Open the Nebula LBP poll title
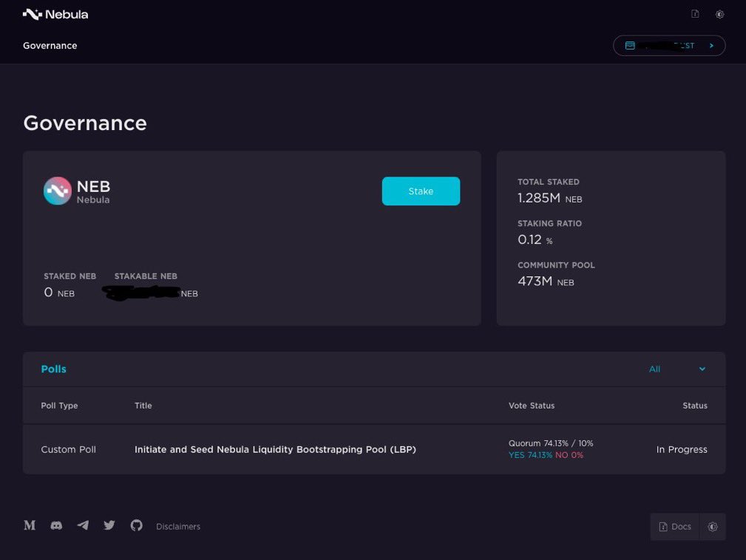The image size is (746, 560). (275, 449)
